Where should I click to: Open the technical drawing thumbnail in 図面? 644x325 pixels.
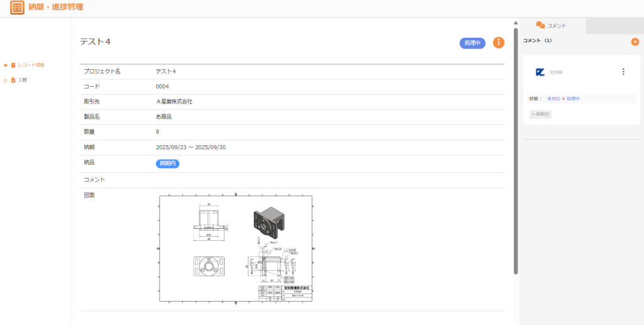click(x=235, y=249)
